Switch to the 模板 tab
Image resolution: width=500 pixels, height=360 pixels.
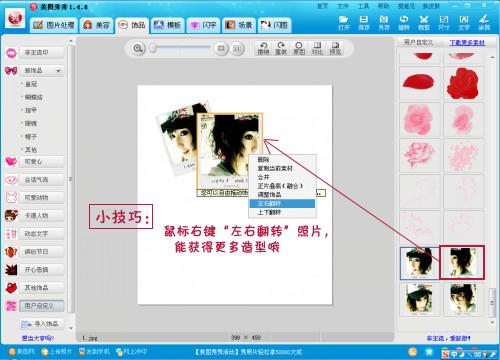tap(168, 25)
